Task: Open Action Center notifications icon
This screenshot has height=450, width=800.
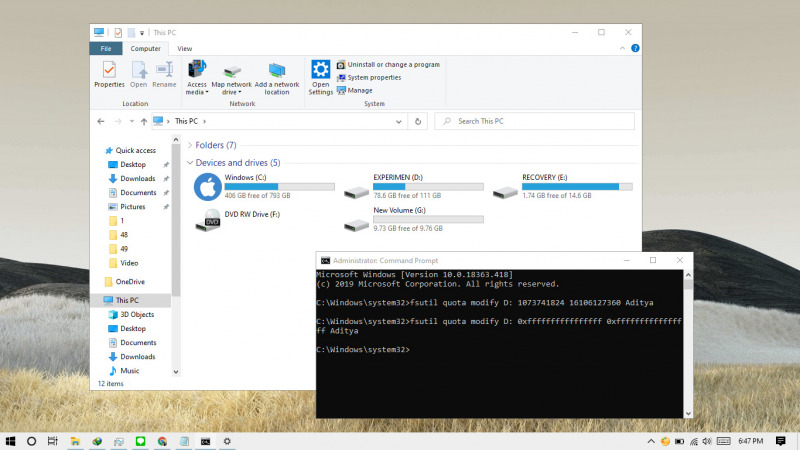Action: 781,441
